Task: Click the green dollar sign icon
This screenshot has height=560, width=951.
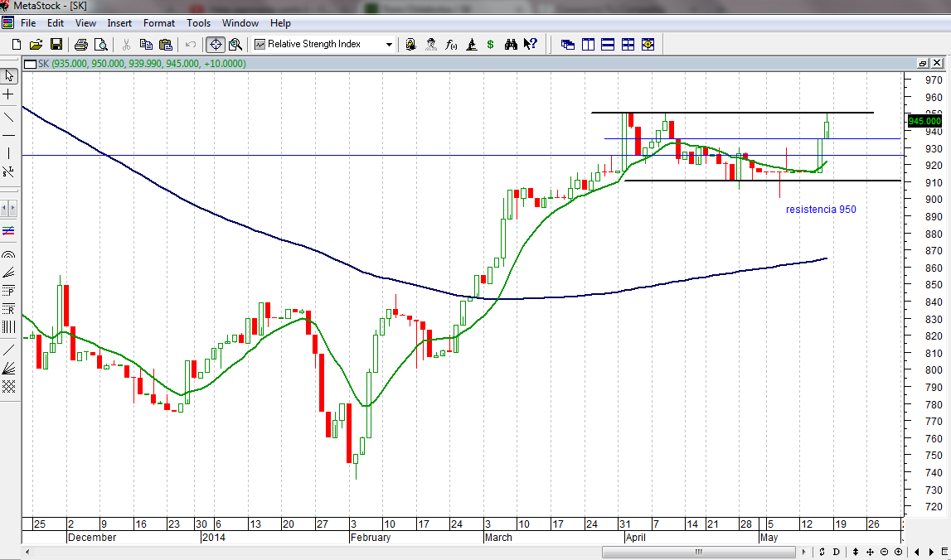Action: coord(490,44)
